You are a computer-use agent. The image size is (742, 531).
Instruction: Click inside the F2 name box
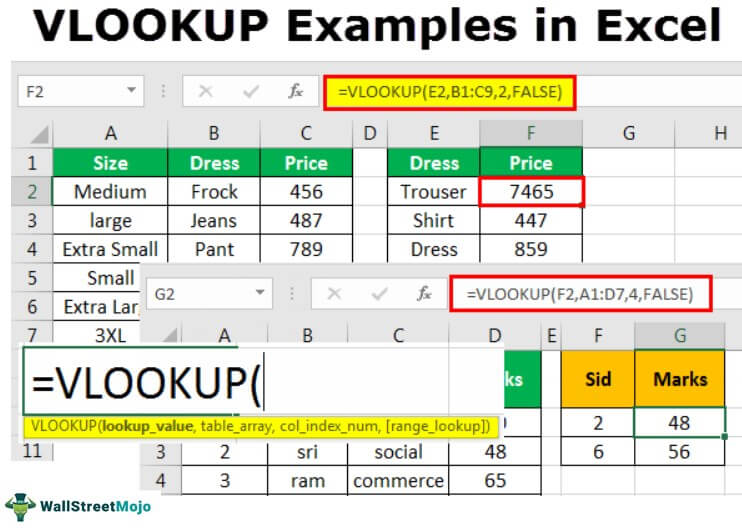pyautogui.click(x=81, y=91)
